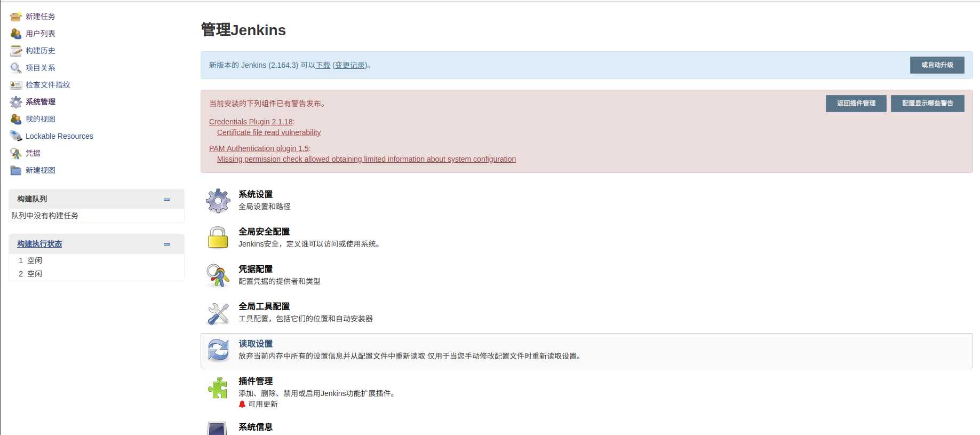Click the monitor icon for 系统信息
The height and width of the screenshot is (435, 980).
click(217, 428)
